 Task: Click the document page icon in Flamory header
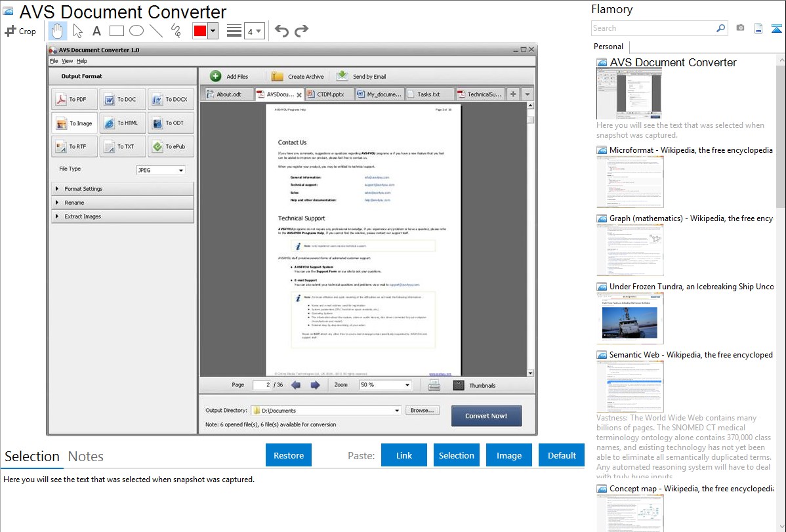point(758,28)
